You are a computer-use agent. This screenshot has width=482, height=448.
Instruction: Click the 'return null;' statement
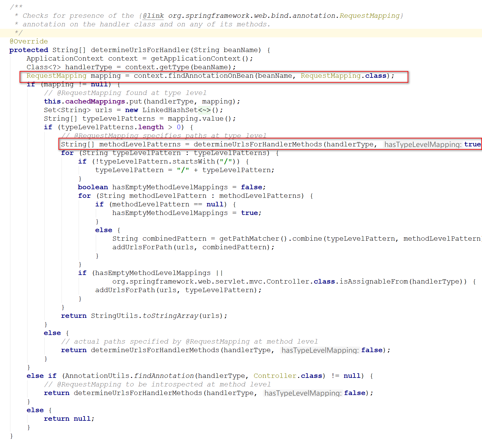coord(69,419)
